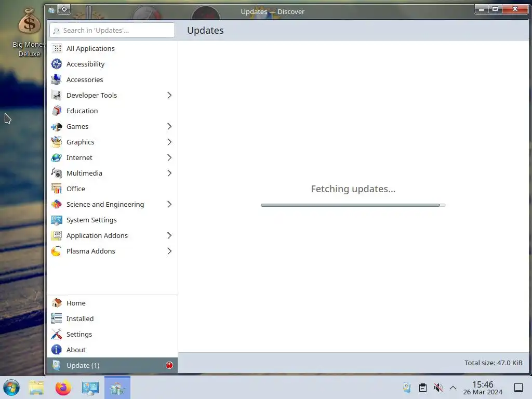Viewport: 532px width, 399px height.
Task: Click the Multimedia speaker icon
Action: pos(57,174)
